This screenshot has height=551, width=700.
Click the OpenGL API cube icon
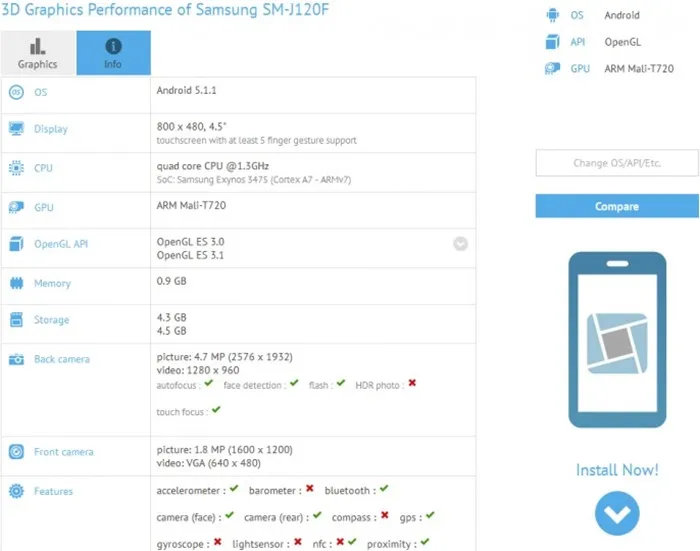[x=17, y=244]
